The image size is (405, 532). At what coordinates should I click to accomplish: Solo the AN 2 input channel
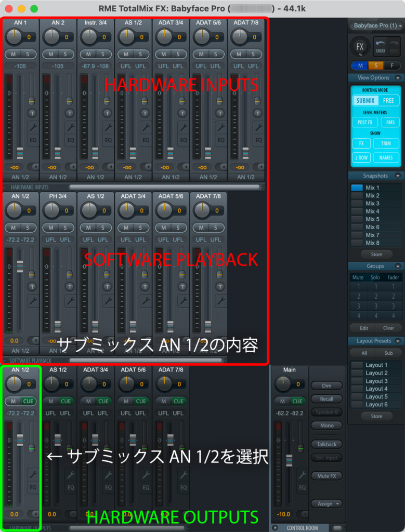pyautogui.click(x=65, y=54)
